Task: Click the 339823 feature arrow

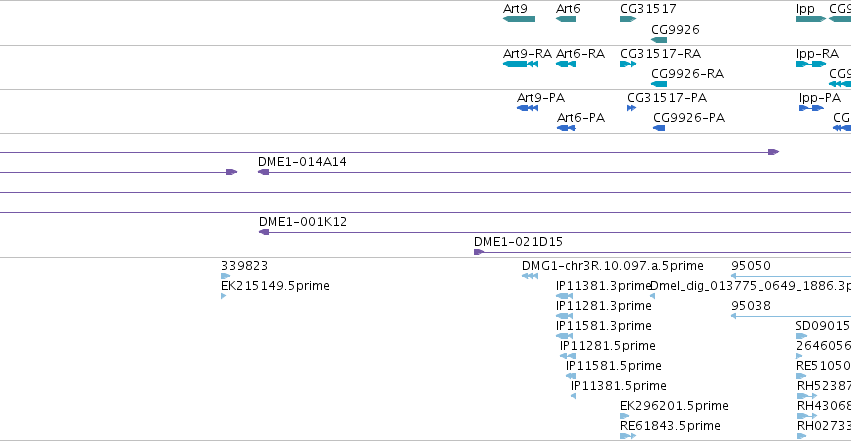Action: (x=226, y=276)
